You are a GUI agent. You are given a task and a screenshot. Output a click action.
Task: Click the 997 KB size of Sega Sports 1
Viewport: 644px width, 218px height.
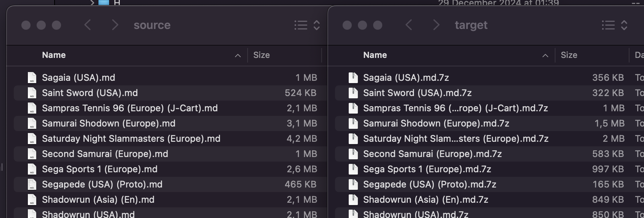(608, 169)
